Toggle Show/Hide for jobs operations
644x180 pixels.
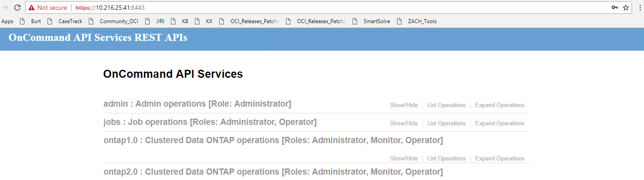(404, 124)
